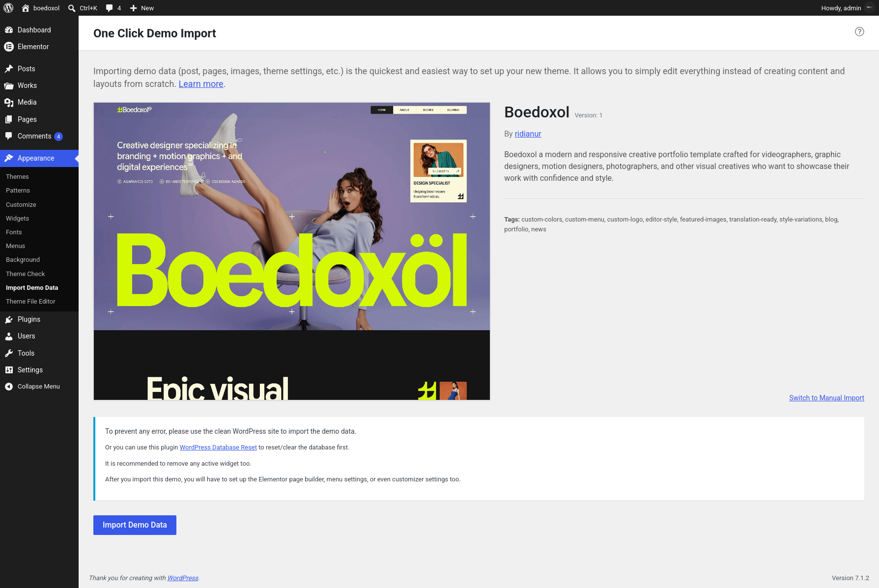
Task: Click the Pages icon in sidebar
Action: (x=9, y=119)
